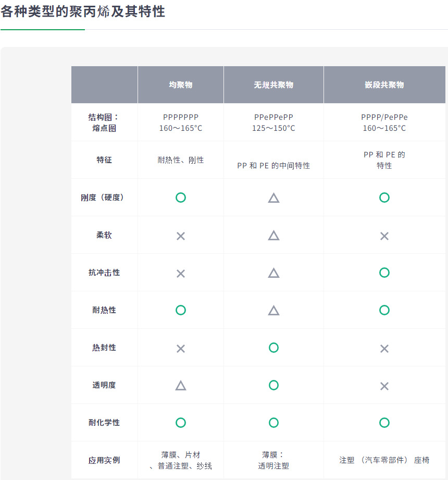Screen dimensions: 448x480
Task: Click the 应用实例 row label
Action: click(104, 460)
